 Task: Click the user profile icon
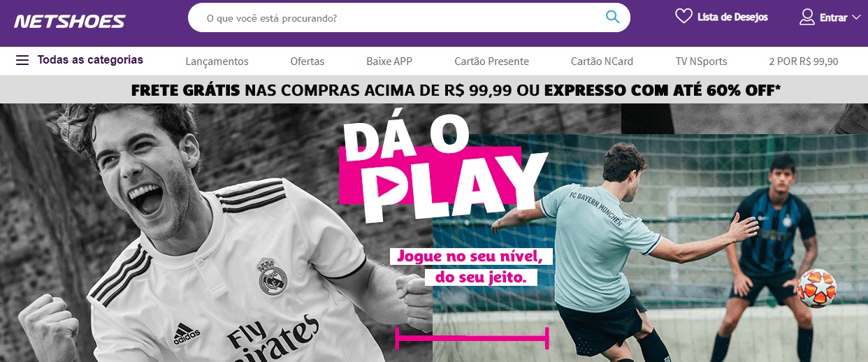(807, 17)
